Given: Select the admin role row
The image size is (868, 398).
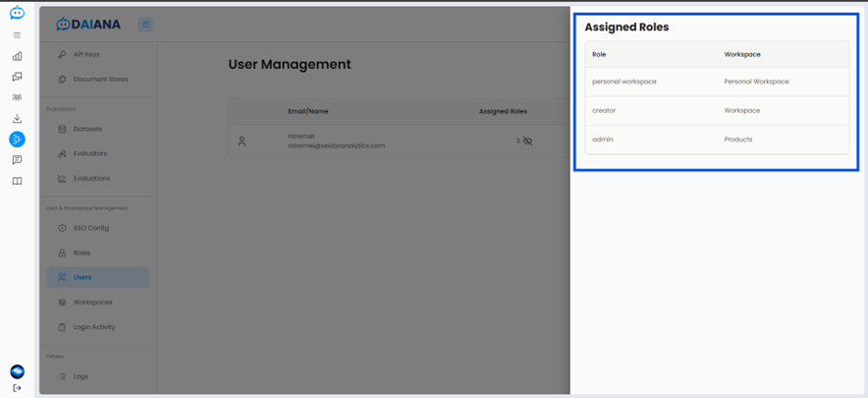Looking at the screenshot, I should point(716,140).
